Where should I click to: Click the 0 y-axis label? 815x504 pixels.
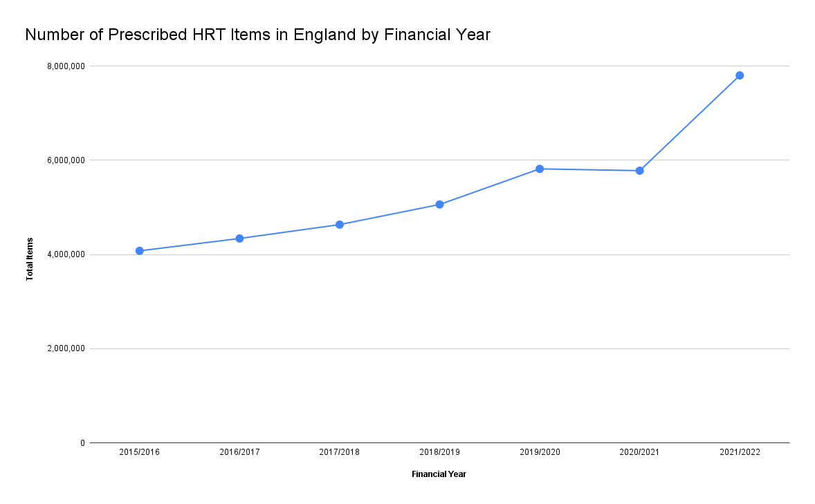(x=82, y=443)
